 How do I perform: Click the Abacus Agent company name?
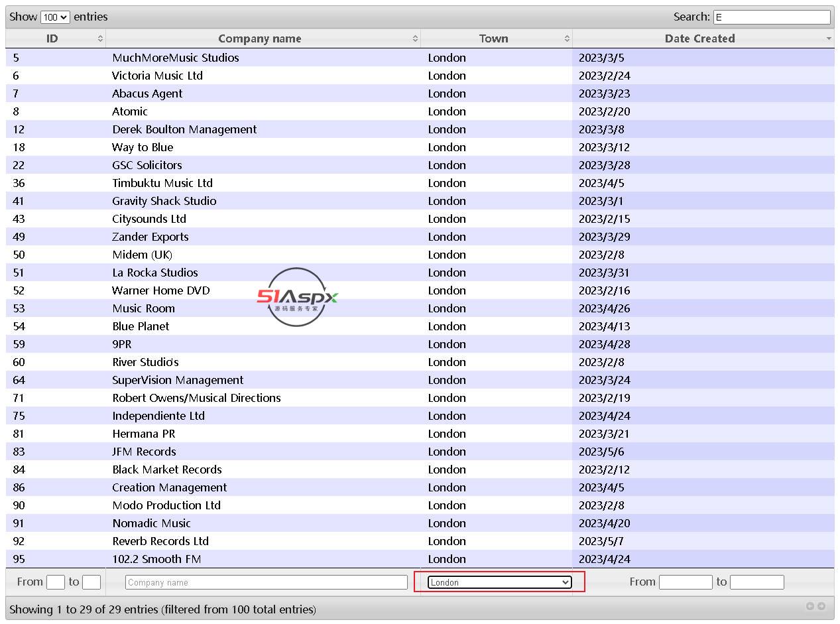pos(147,94)
